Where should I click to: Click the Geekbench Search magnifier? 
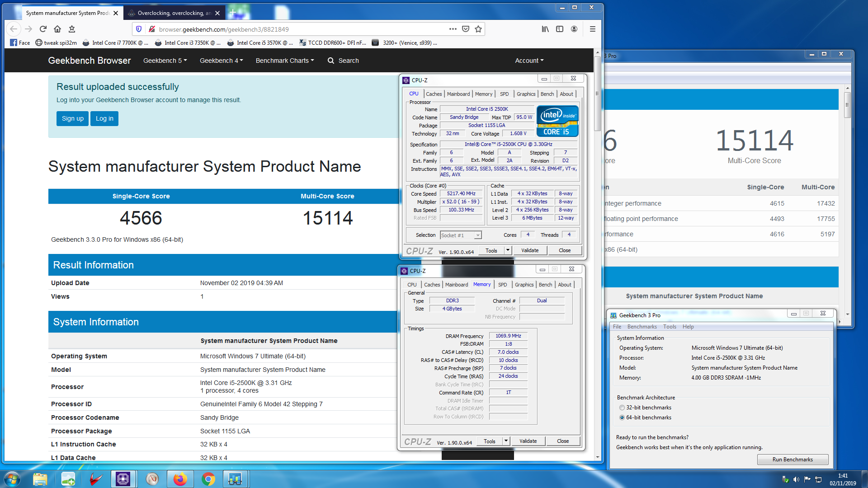(331, 61)
